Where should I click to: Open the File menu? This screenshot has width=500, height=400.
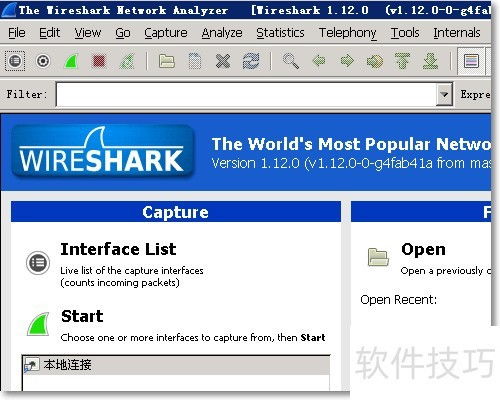tap(17, 33)
